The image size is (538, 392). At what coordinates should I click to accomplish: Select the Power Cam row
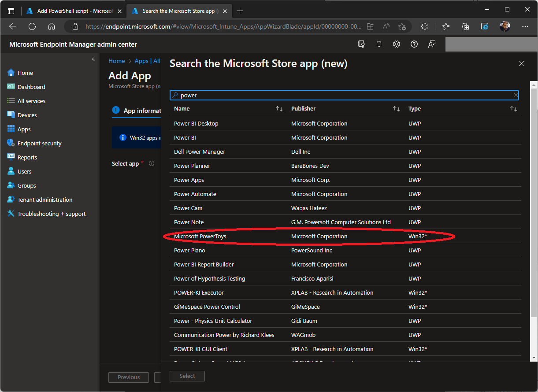click(345, 208)
